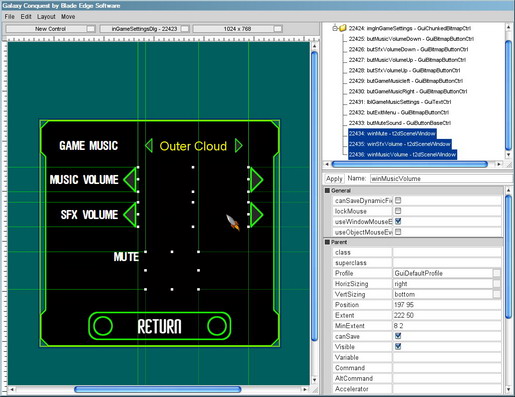
Task: Click the Accelerator value field
Action: (447, 389)
